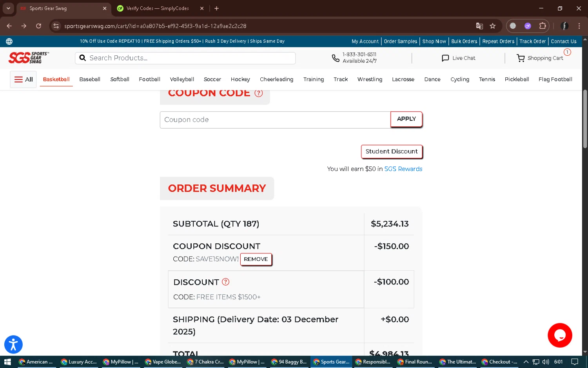The width and height of the screenshot is (588, 368).
Task: Show hidden system tray icons
Action: tap(526, 362)
